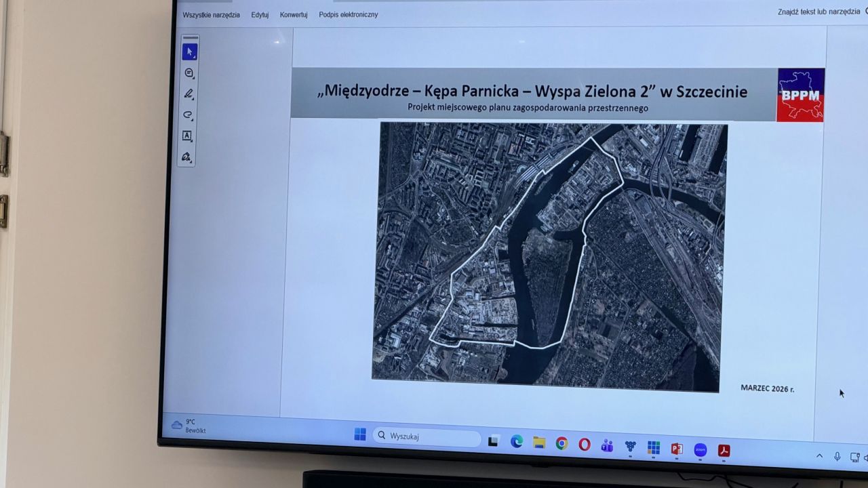The height and width of the screenshot is (488, 868).
Task: Expand the system tray hidden icons chevron
Action: pos(819,456)
